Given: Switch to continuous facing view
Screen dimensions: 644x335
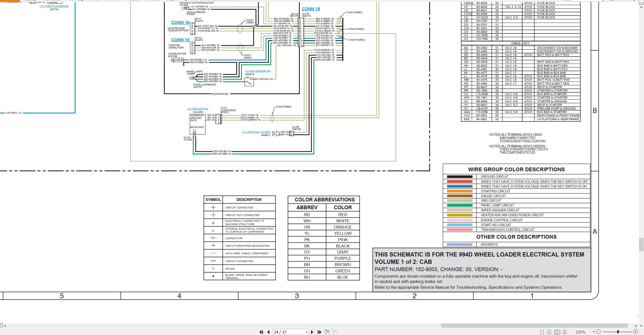Looking at the screenshot, I should (565, 332).
